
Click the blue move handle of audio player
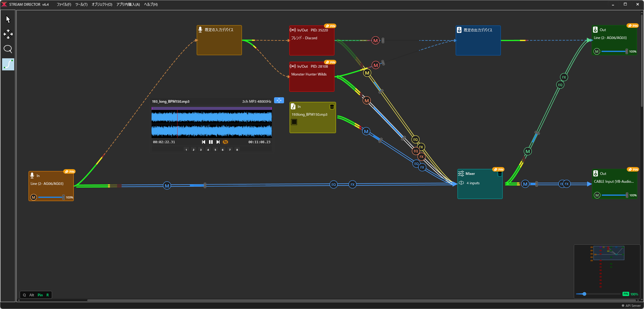point(279,100)
